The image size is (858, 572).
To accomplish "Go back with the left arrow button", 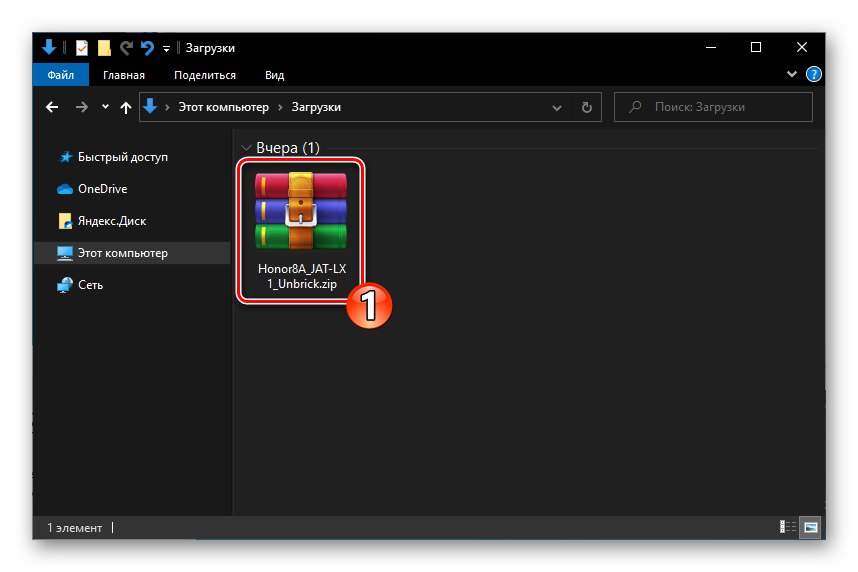I will tap(52, 107).
